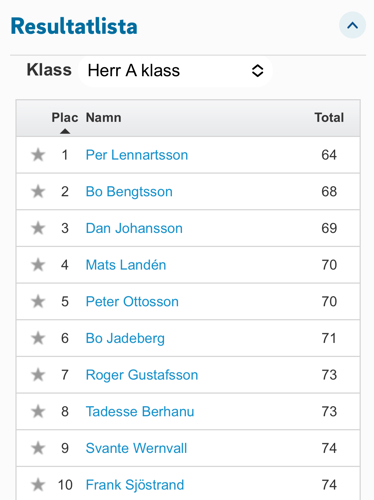Open the Klass dropdown showing Herr A klass
This screenshot has width=374, height=500.
175,71
